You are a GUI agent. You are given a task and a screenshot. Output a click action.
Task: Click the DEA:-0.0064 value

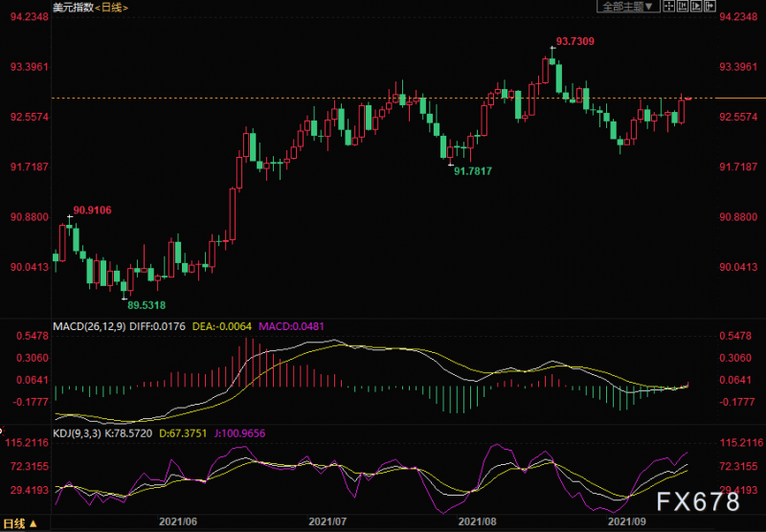pos(222,326)
